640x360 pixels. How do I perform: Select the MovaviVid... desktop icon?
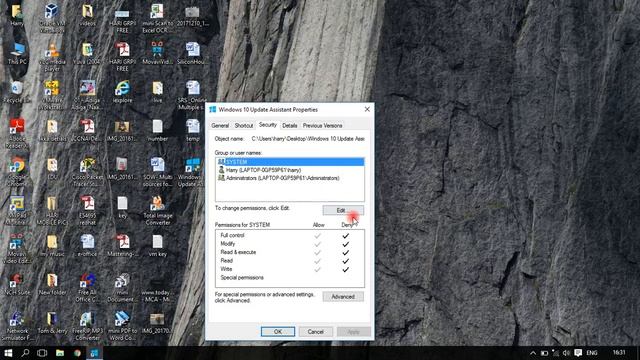click(x=158, y=53)
